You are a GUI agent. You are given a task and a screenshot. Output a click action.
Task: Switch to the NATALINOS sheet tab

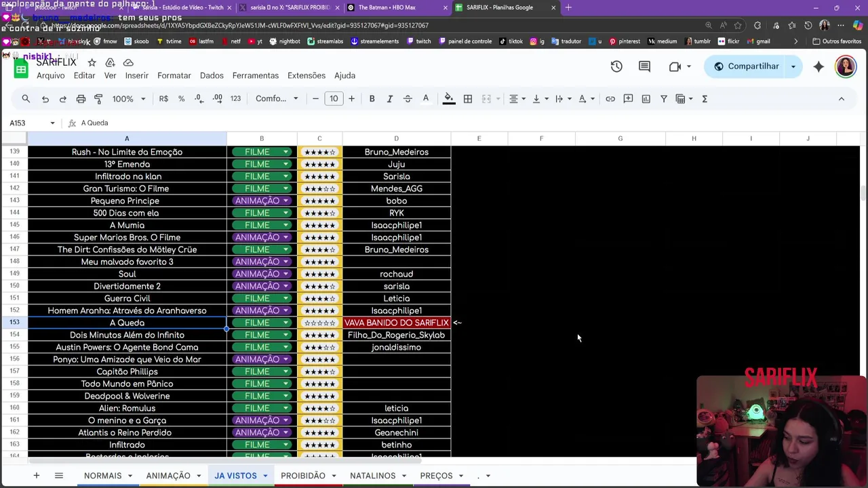click(372, 476)
